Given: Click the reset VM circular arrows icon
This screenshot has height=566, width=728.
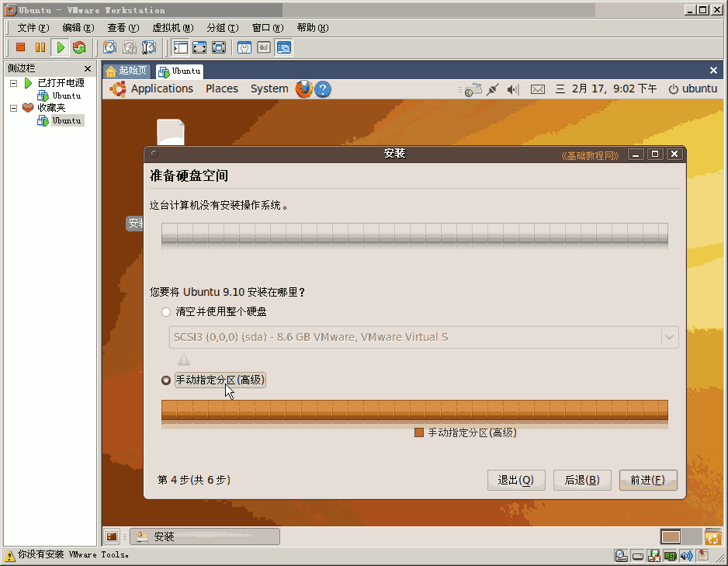Looking at the screenshot, I should coord(79,47).
